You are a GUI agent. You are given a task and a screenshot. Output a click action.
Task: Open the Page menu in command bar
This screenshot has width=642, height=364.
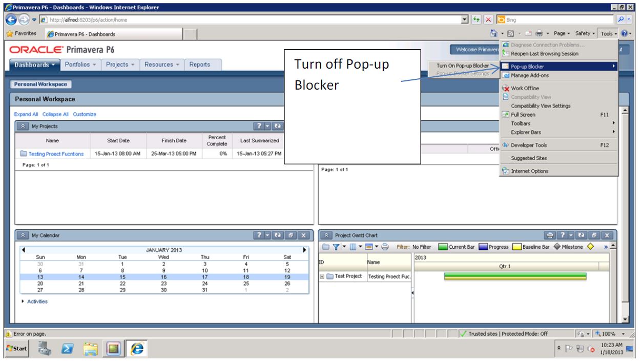pyautogui.click(x=562, y=34)
